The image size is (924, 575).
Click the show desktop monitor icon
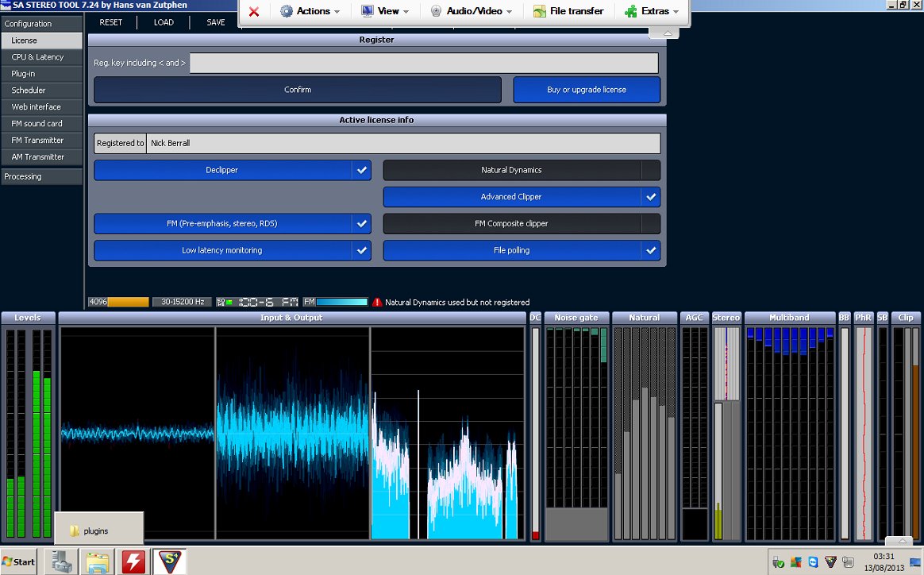coord(915,562)
